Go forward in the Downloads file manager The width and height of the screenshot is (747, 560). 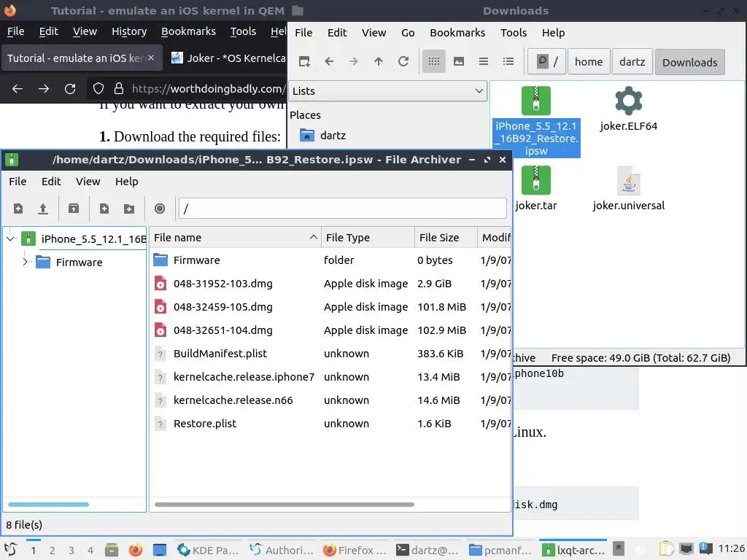(354, 61)
